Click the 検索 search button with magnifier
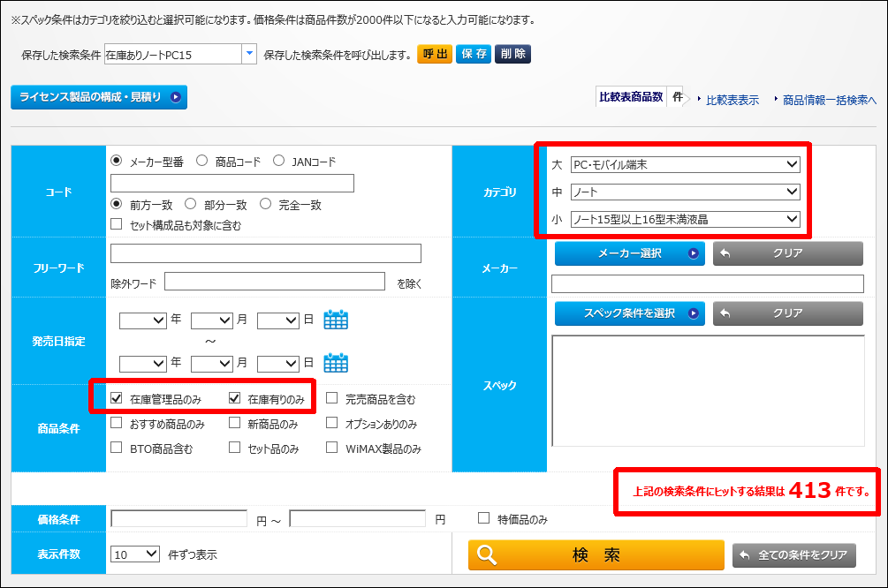The width and height of the screenshot is (888, 588). [x=596, y=555]
